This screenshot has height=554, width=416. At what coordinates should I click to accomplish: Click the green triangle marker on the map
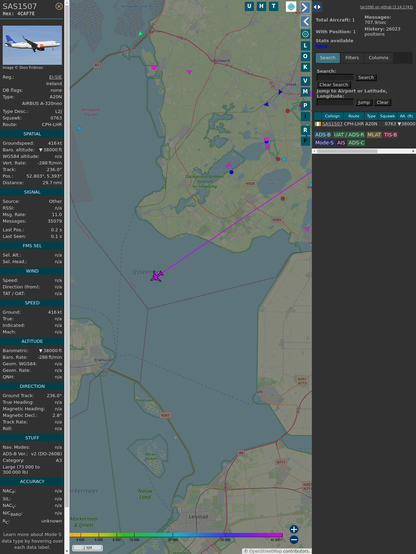pos(140,34)
